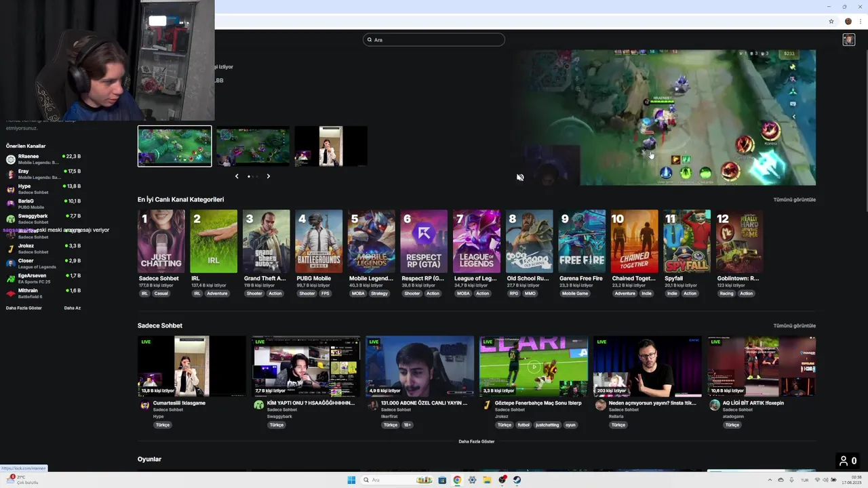Viewport: 868px width, 488px height.
Task: Click Jrokez avatar under Göztepe Fenerbahçe stream
Action: click(x=486, y=405)
